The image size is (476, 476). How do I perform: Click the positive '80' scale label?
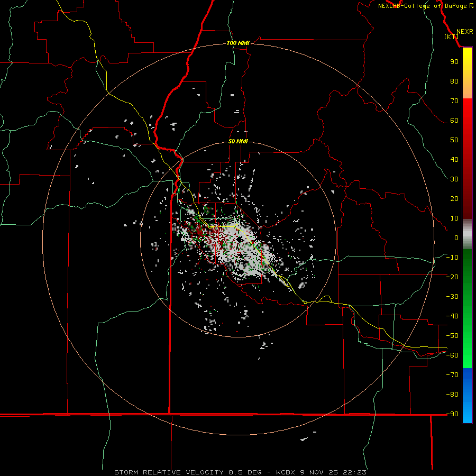click(454, 81)
